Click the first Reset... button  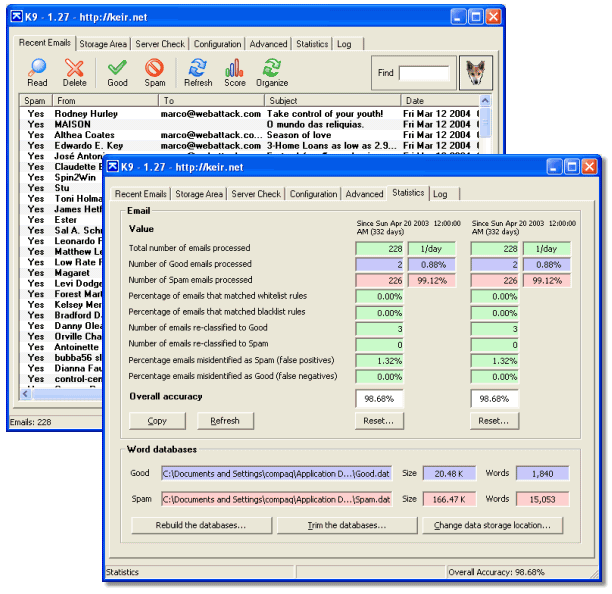tap(379, 421)
